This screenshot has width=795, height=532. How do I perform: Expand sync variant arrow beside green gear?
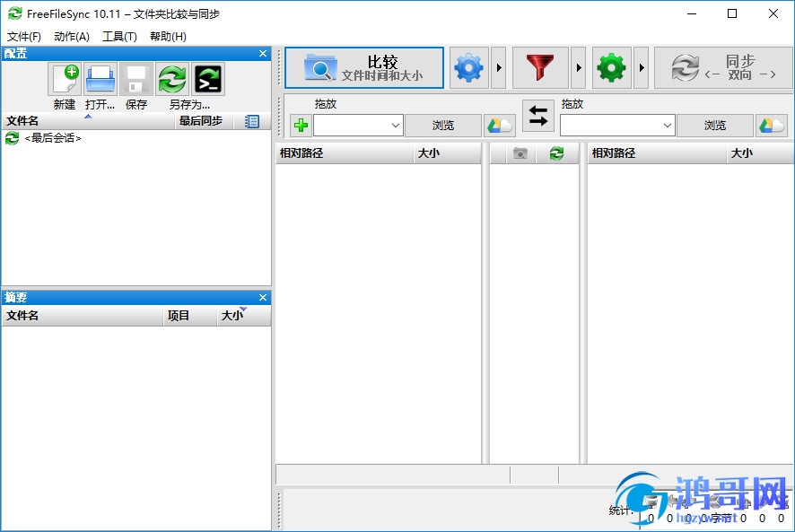[x=642, y=68]
